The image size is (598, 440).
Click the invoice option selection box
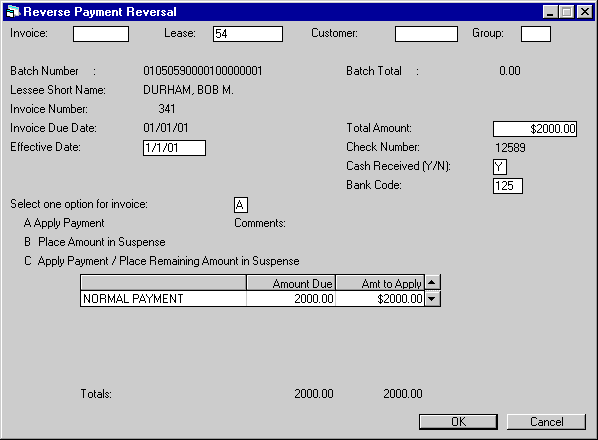click(x=241, y=205)
